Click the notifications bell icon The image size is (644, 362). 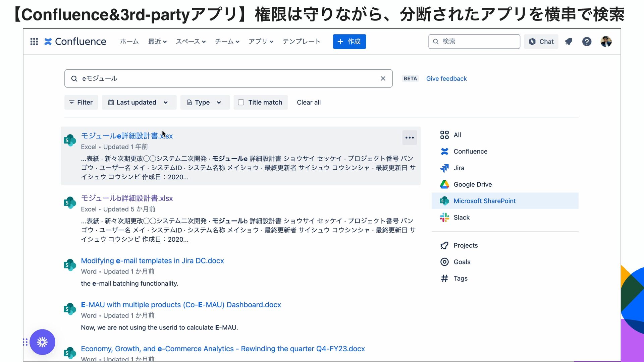point(568,42)
